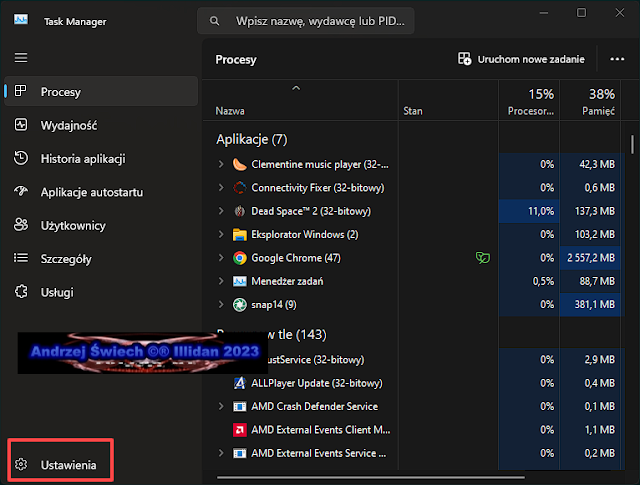Click the red AMD External Events Client icon

(x=240, y=430)
